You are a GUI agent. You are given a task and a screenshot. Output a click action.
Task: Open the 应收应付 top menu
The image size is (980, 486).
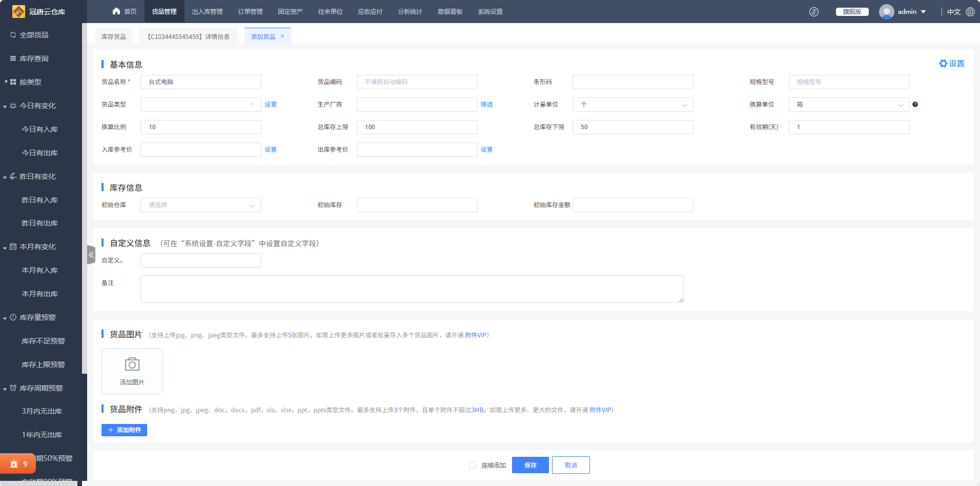tap(371, 12)
